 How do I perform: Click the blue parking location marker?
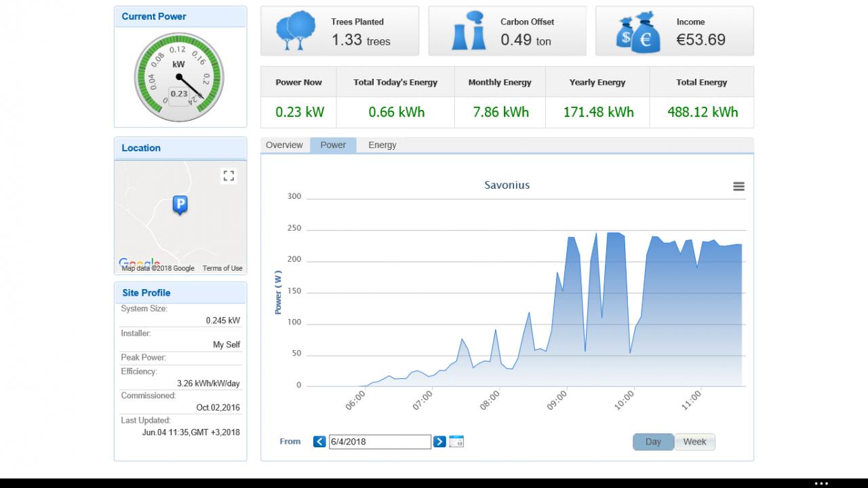pyautogui.click(x=180, y=205)
